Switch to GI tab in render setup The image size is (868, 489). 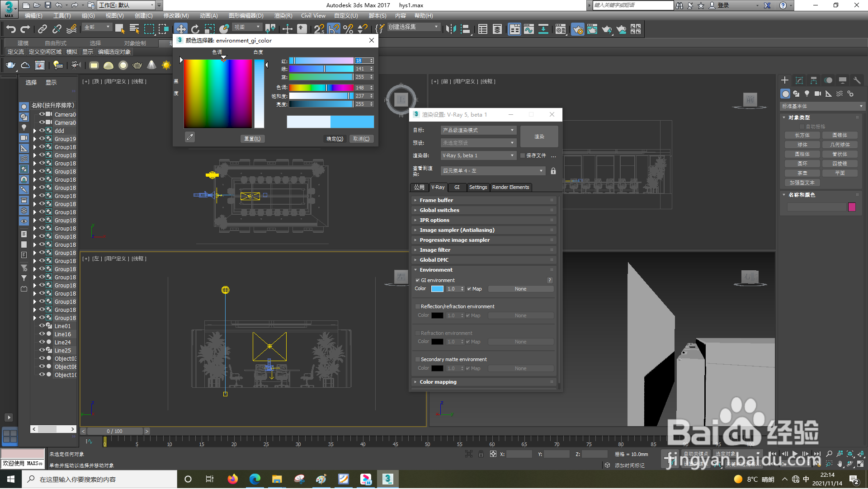pos(457,187)
